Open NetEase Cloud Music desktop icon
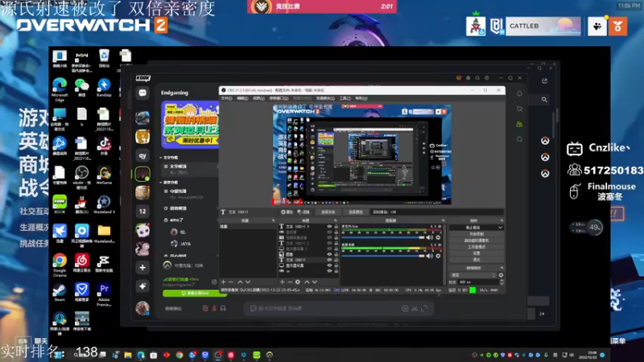The image size is (644, 362). pos(81,263)
